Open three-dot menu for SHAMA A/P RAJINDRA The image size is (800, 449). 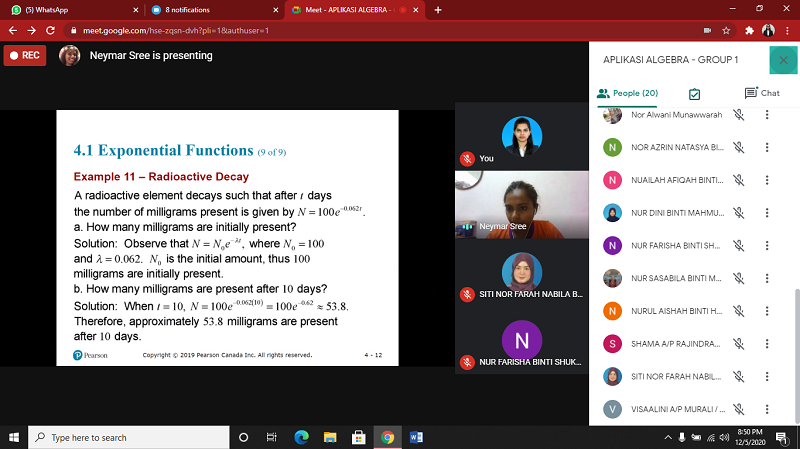point(767,344)
